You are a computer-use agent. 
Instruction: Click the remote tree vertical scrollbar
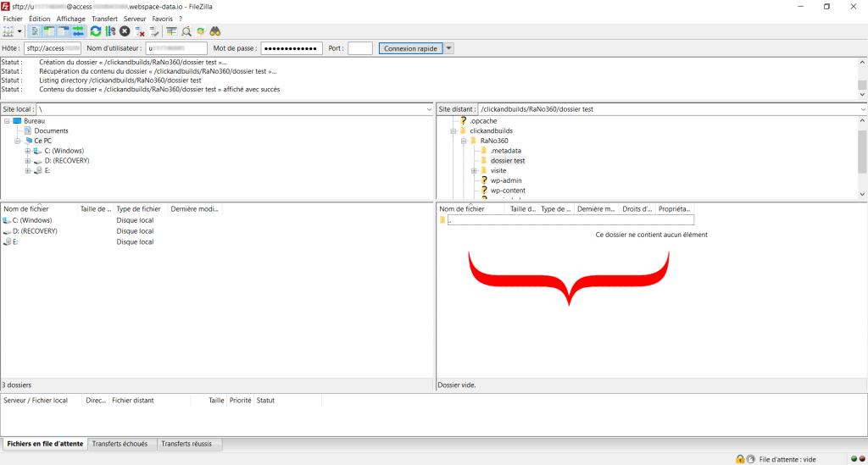[862, 152]
